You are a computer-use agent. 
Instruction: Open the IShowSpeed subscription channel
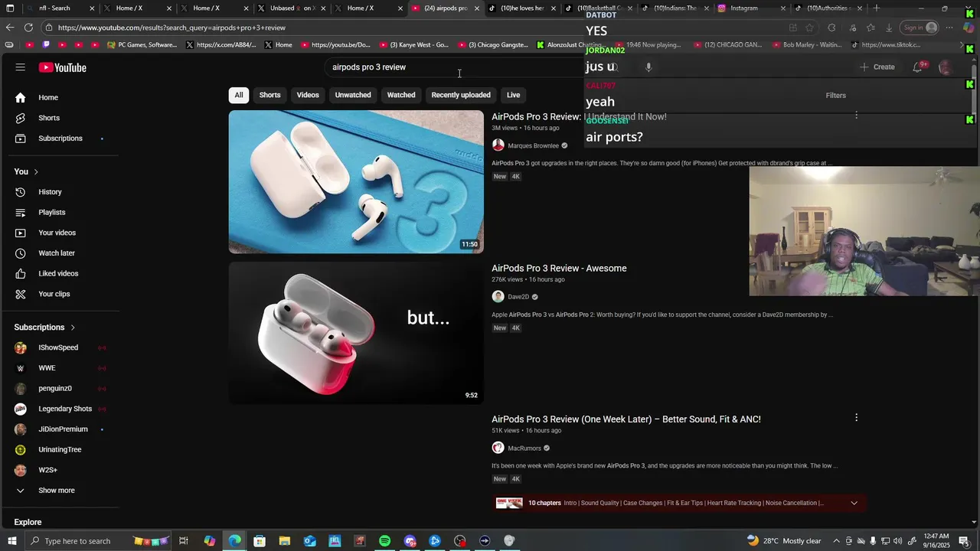pos(60,347)
